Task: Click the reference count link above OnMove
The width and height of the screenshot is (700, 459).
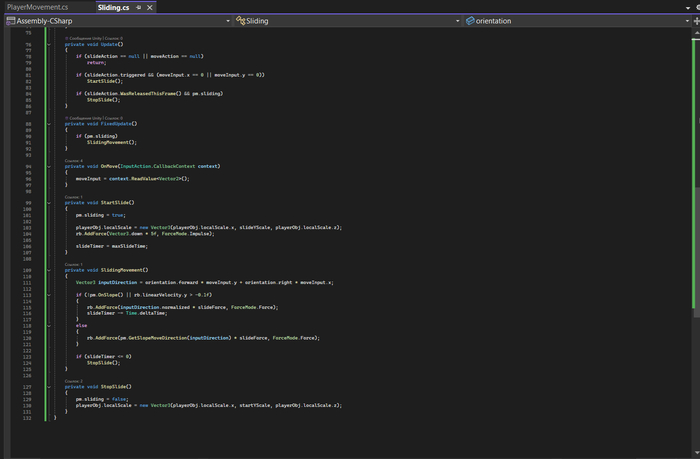Action: [74, 160]
